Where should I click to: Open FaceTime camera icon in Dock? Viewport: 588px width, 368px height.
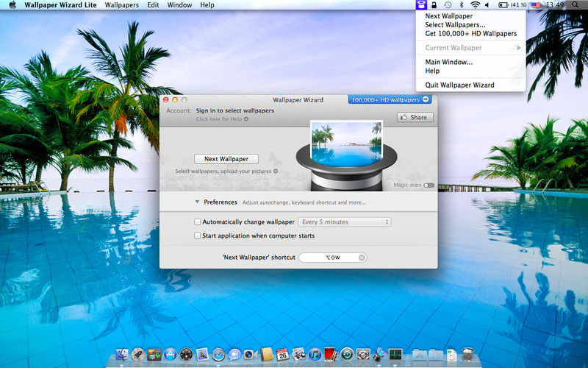point(251,355)
